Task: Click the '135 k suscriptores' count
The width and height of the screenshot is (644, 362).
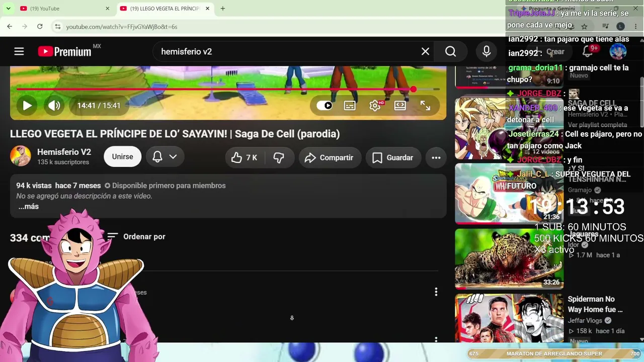Action: tap(63, 162)
